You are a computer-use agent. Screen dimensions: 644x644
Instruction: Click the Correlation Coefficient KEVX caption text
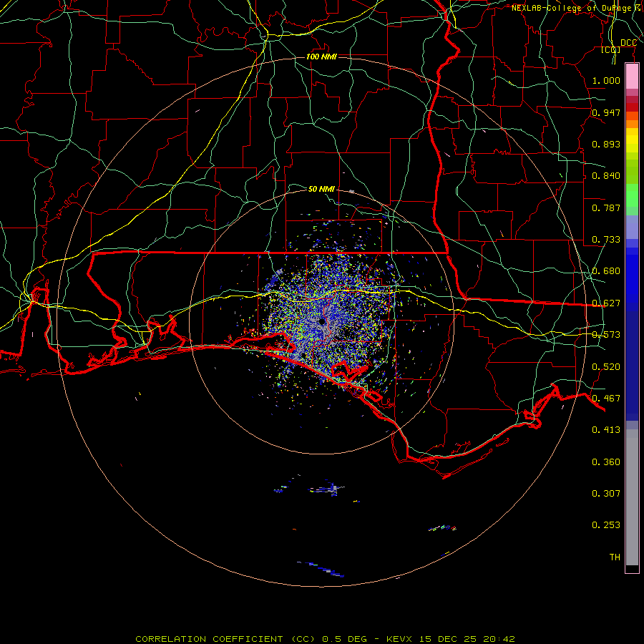pyautogui.click(x=325, y=639)
